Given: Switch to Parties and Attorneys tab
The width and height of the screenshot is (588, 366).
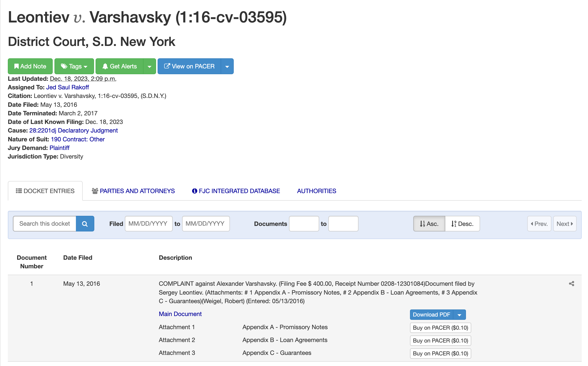Looking at the screenshot, I should coord(133,191).
